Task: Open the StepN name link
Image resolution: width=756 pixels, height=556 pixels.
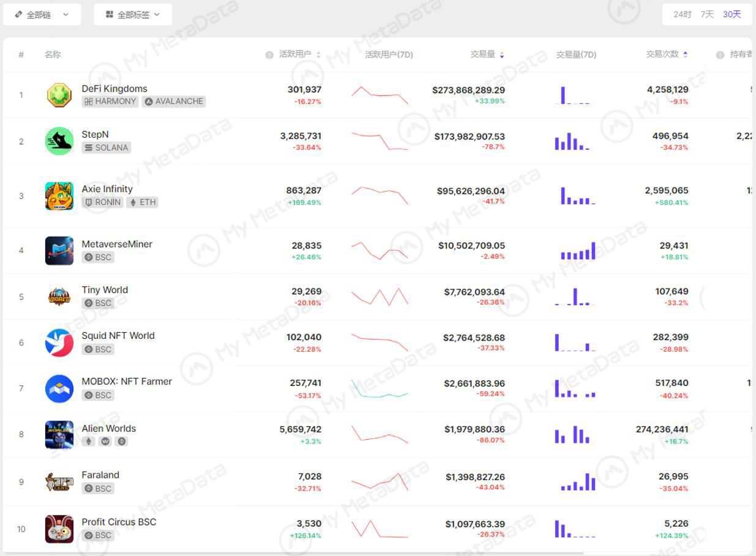Action: [x=95, y=135]
